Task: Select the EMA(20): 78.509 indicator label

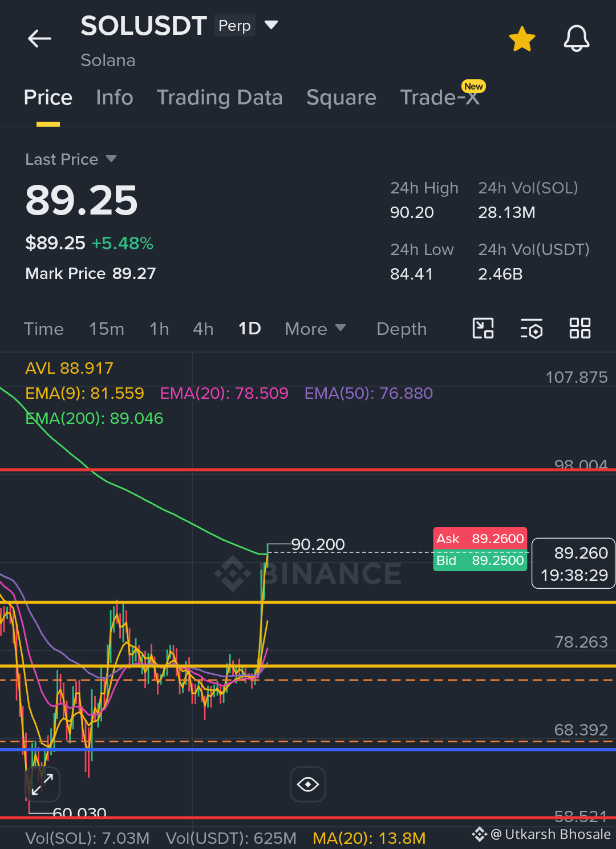Action: (224, 394)
